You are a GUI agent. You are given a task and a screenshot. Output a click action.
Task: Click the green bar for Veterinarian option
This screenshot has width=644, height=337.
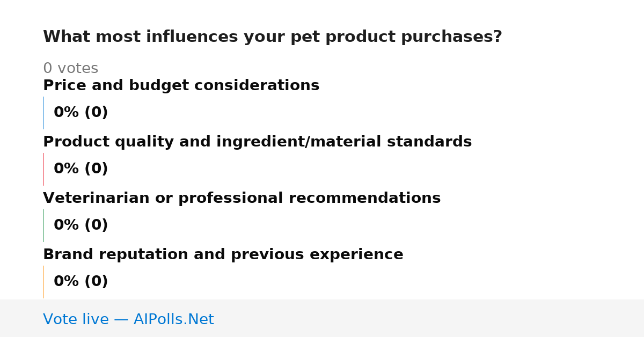pyautogui.click(x=43, y=225)
